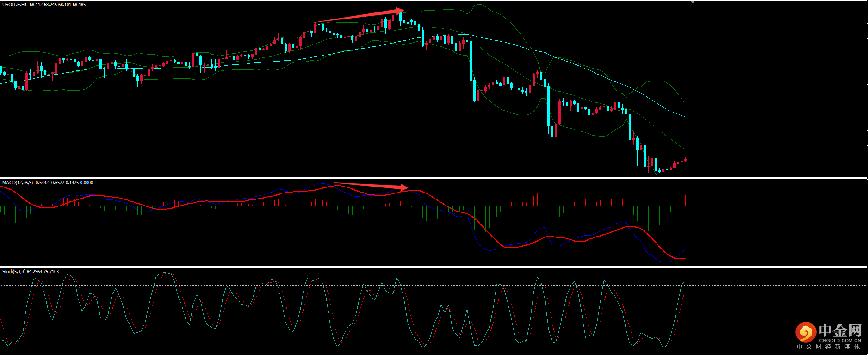Click the last MACD histogram bar
This screenshot has height=355, width=868.
685,200
